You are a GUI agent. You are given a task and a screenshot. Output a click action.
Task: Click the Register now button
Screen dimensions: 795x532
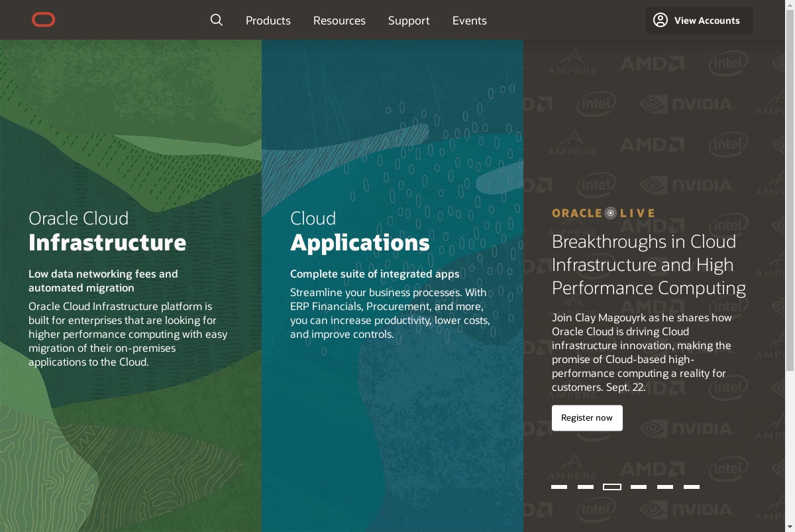click(587, 417)
